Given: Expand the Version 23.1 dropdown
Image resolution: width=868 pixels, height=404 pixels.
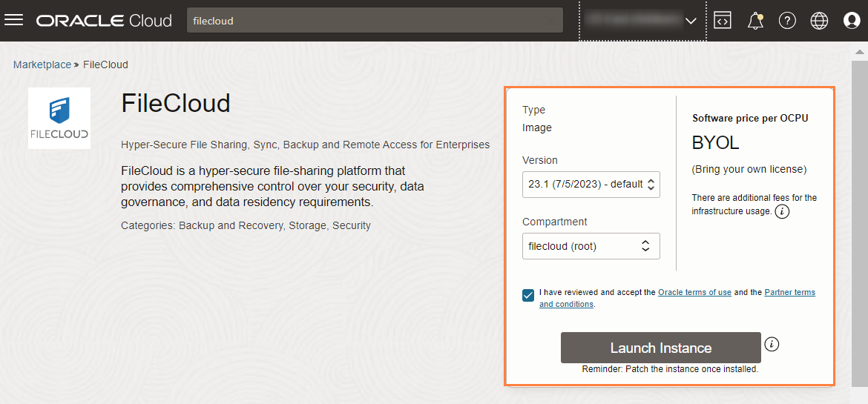Looking at the screenshot, I should [591, 185].
